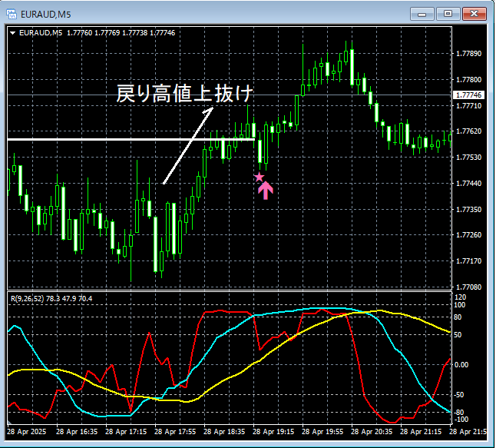Close the EURAUD,M5 chart window

[x=475, y=14]
